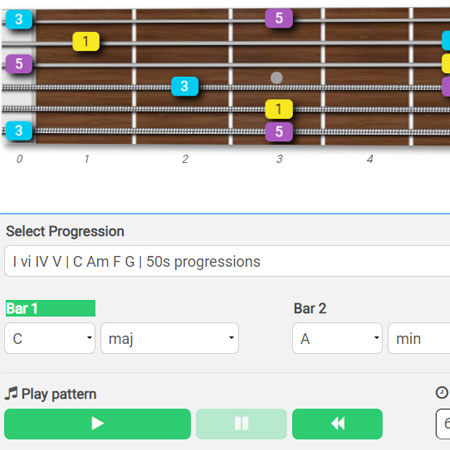450x450 pixels.
Task: Open Bar 2 chord quality min dropdown
Action: click(x=419, y=338)
